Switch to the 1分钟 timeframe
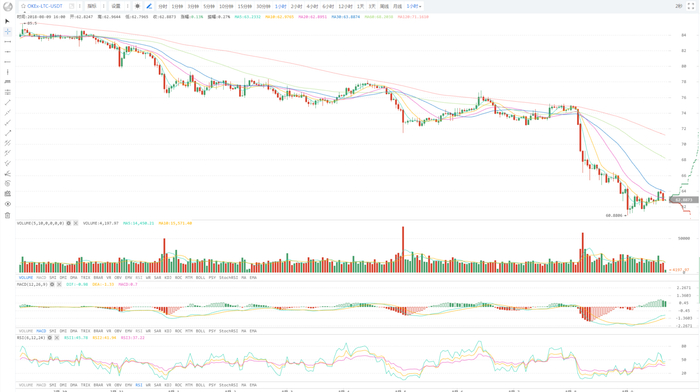This screenshot has height=392, width=700. coord(177,6)
